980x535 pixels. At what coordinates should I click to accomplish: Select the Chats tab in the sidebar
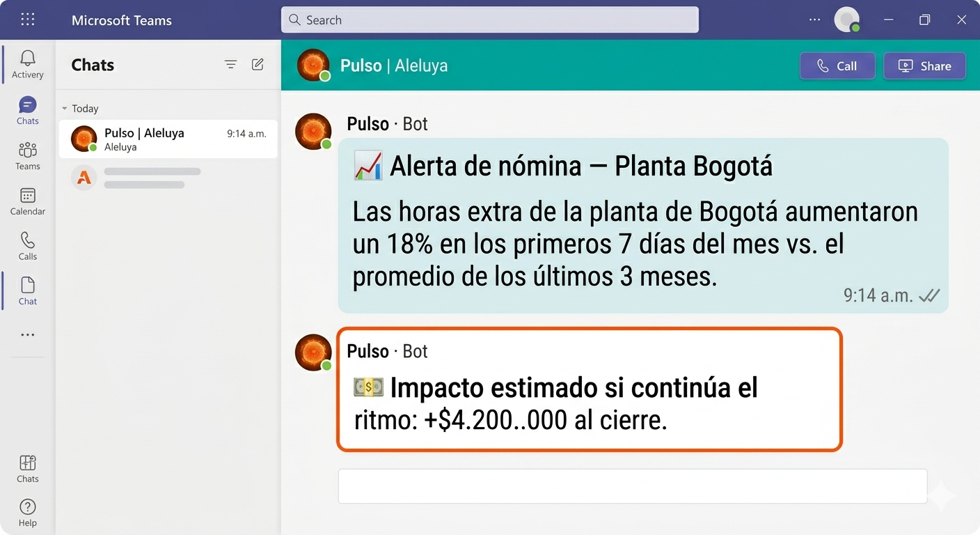coord(27,110)
